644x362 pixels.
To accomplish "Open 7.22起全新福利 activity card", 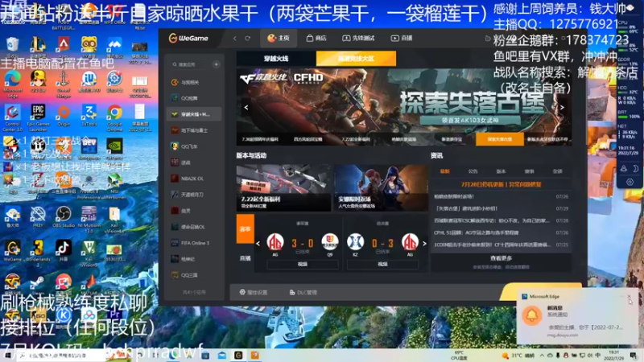I will pos(284,188).
